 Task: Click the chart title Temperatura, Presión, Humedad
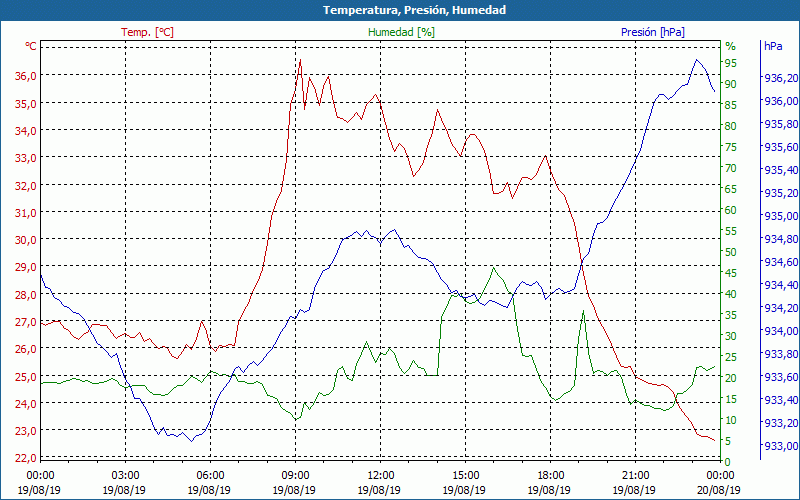(414, 10)
